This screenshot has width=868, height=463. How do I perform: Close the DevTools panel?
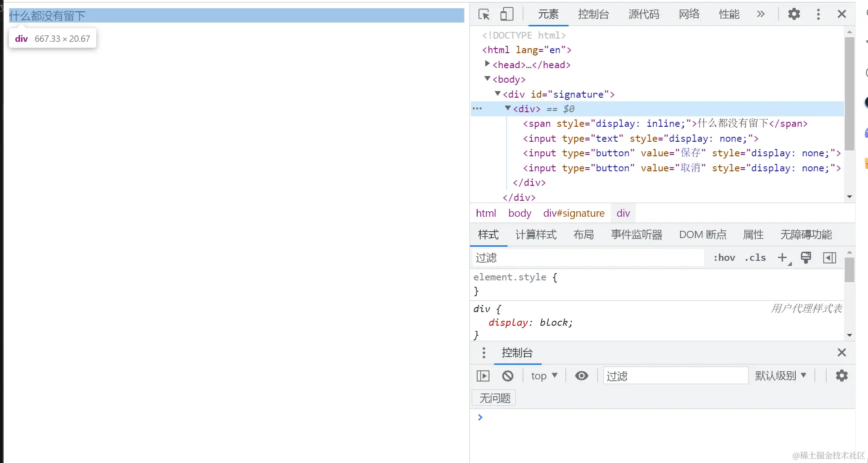click(x=842, y=14)
